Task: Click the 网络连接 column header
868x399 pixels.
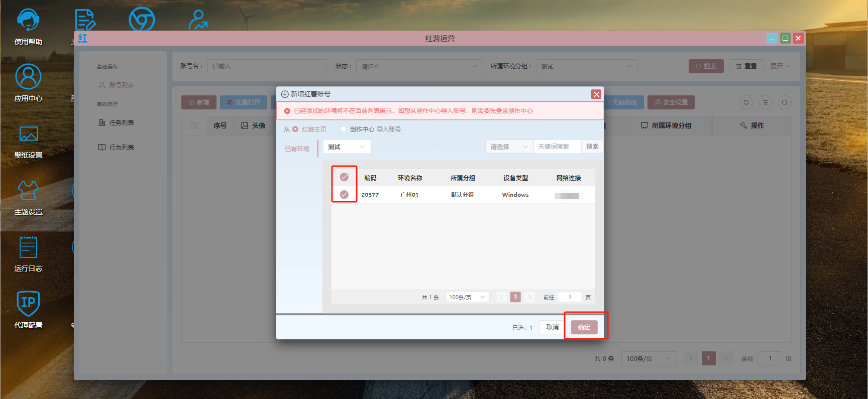Action: pos(569,178)
